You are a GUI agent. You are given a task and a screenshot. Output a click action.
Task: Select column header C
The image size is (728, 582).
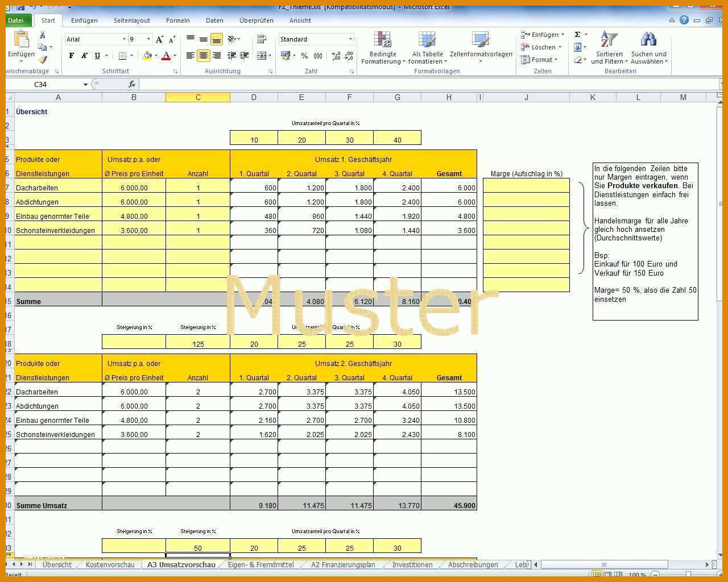coord(198,97)
